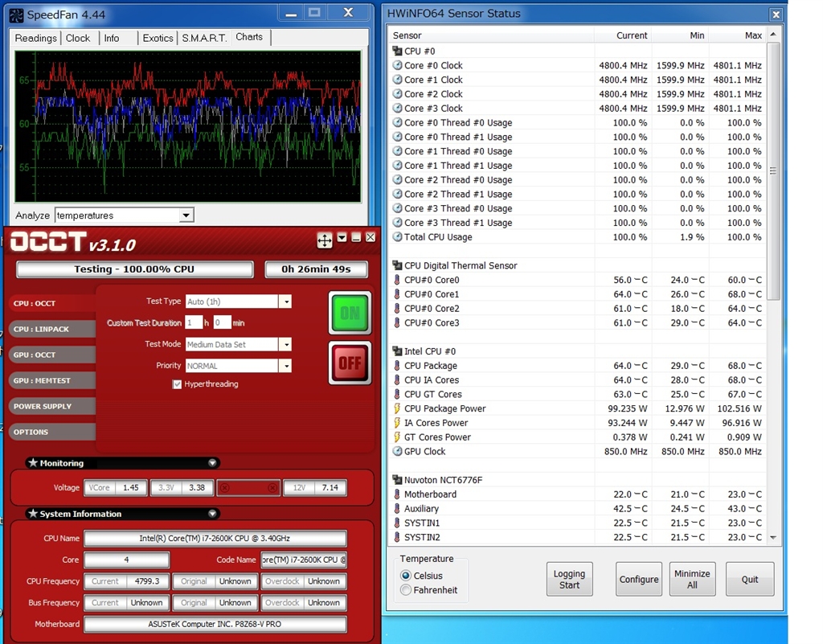
Task: Click the OCCT move-window crosshair icon
Action: pyautogui.click(x=325, y=240)
